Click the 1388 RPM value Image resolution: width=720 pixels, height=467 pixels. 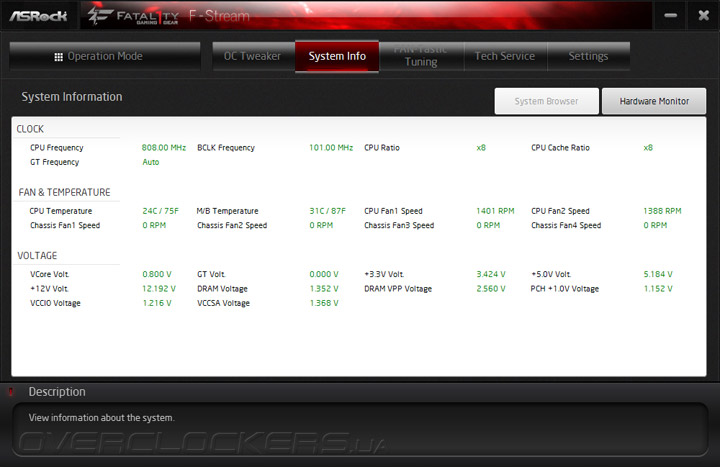pos(662,211)
